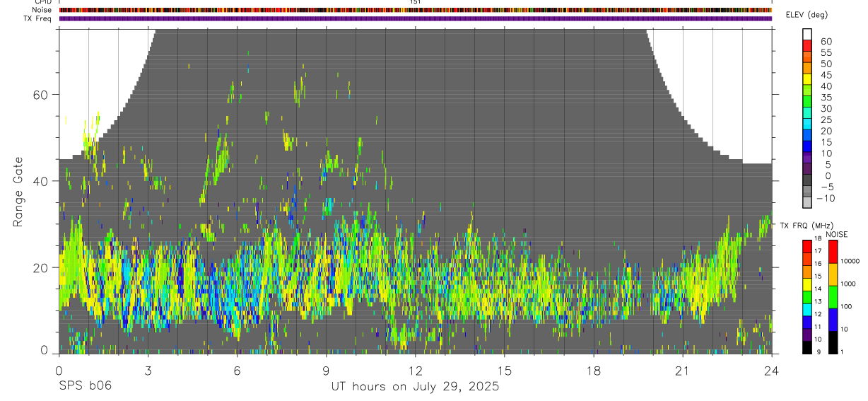Click the purple TX Freq strip above the plot

(416, 18)
